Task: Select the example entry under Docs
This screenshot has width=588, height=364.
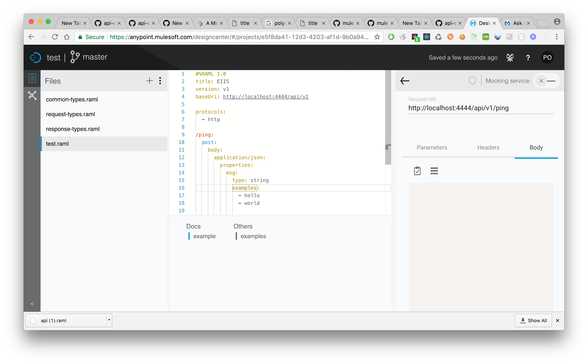Action: pyautogui.click(x=204, y=236)
